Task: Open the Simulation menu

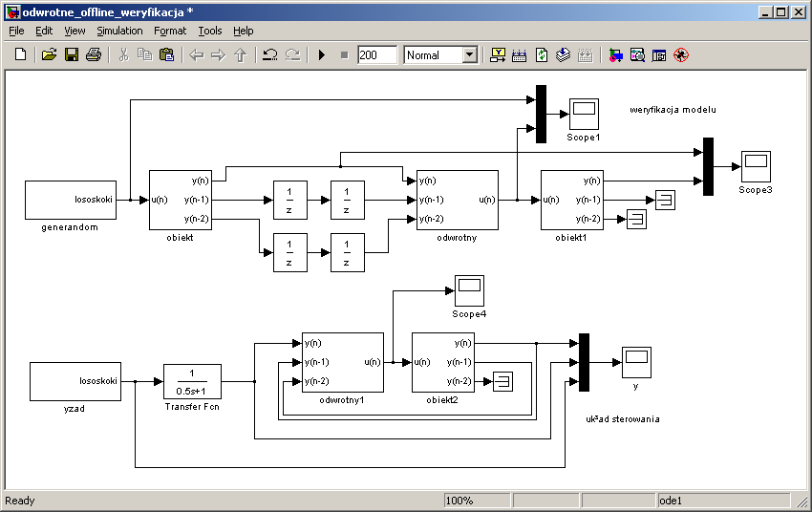Action: [119, 31]
